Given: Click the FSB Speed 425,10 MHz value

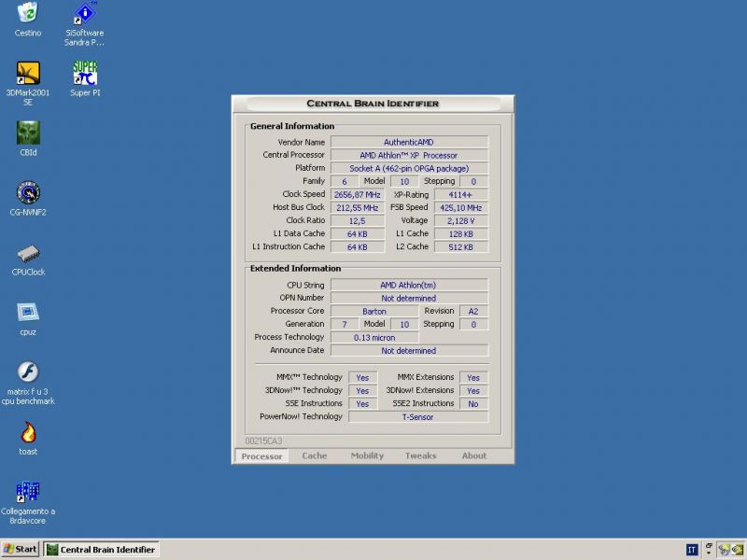Looking at the screenshot, I should click(x=460, y=207).
